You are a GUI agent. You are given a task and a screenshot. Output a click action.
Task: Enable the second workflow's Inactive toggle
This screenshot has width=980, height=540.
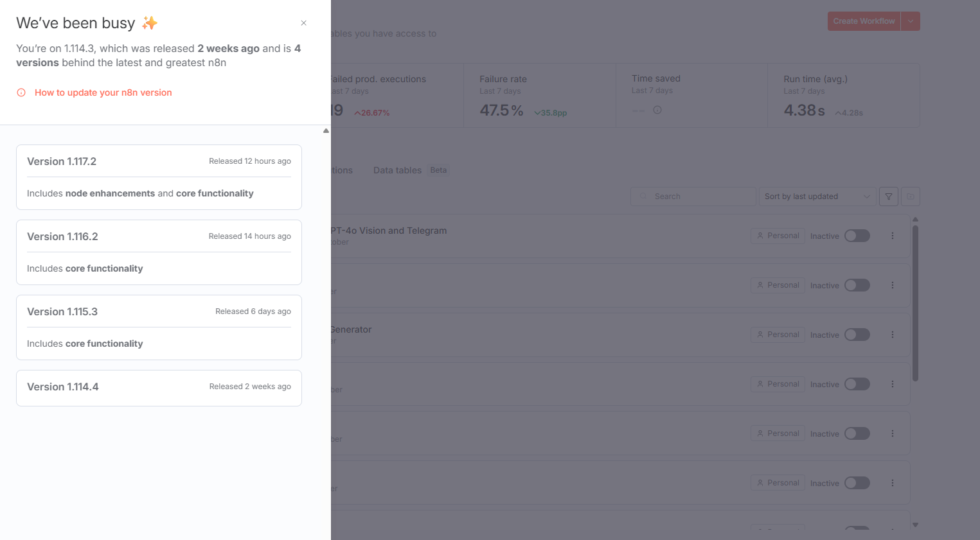click(x=857, y=285)
